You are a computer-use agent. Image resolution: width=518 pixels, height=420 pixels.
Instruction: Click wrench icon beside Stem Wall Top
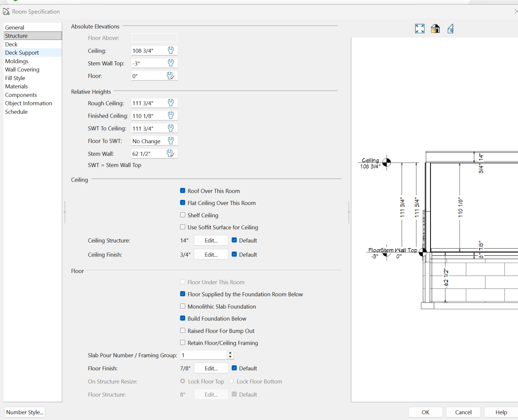coord(171,63)
